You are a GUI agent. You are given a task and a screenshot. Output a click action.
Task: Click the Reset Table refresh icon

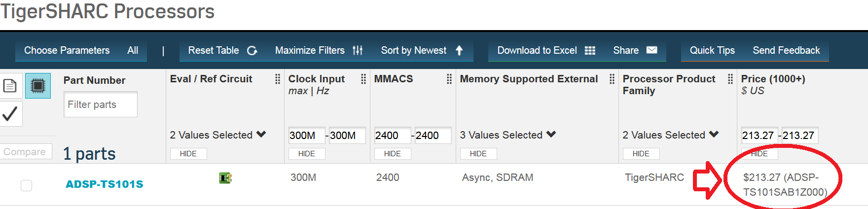coord(252,50)
